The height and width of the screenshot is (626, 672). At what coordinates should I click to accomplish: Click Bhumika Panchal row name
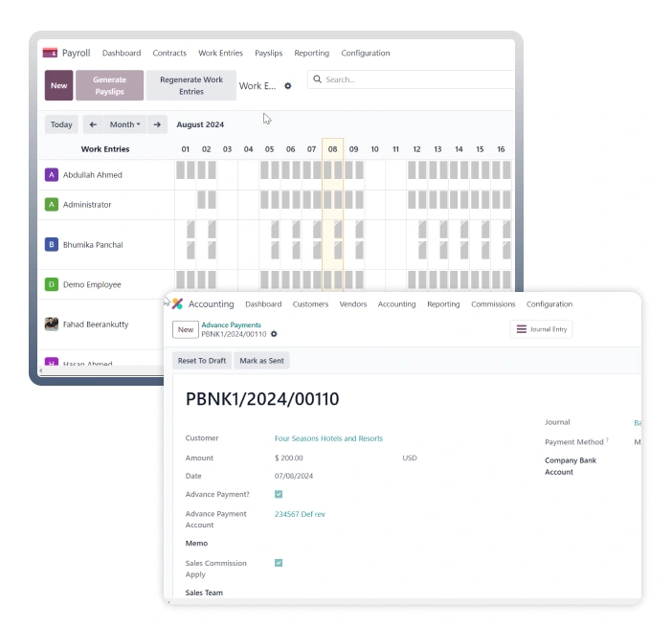click(93, 245)
